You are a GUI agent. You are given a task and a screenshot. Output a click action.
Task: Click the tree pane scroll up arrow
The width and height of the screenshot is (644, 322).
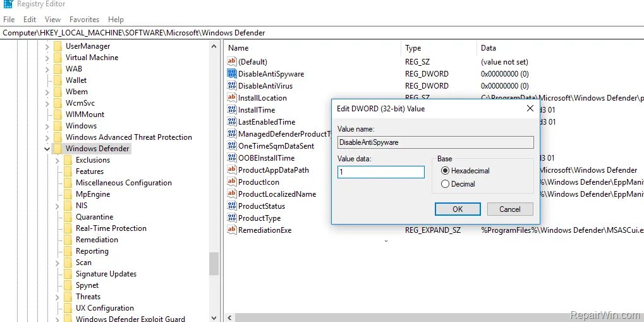(214, 46)
